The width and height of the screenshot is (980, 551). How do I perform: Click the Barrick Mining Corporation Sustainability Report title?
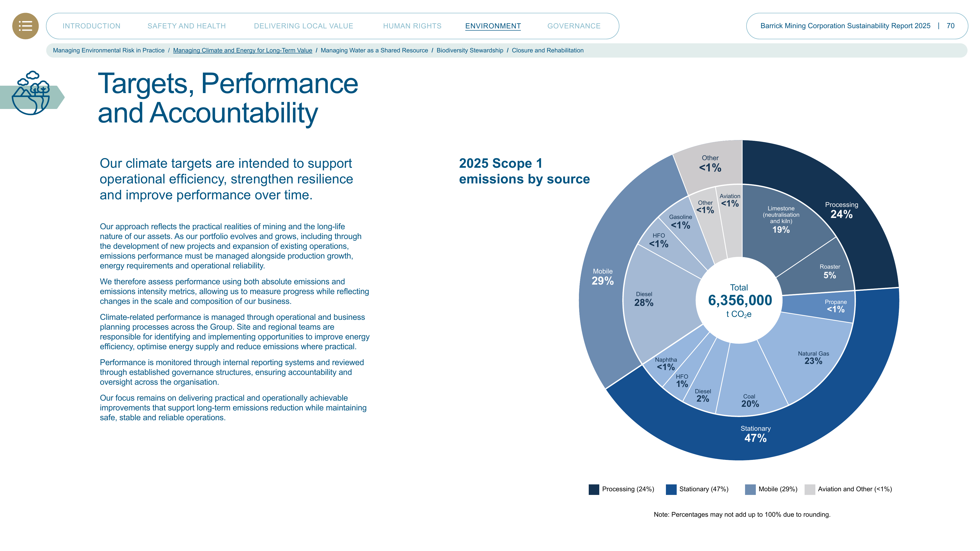(x=845, y=26)
